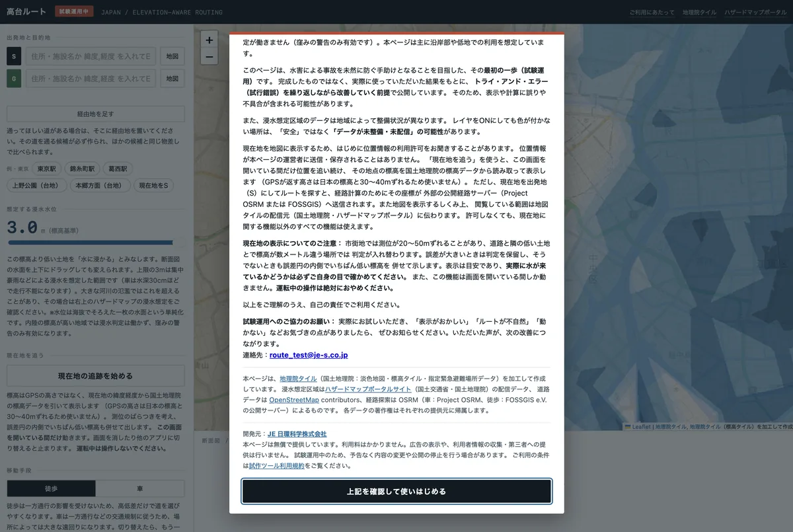Click the G goal marker icon
The image size is (793, 532).
pyautogui.click(x=14, y=78)
